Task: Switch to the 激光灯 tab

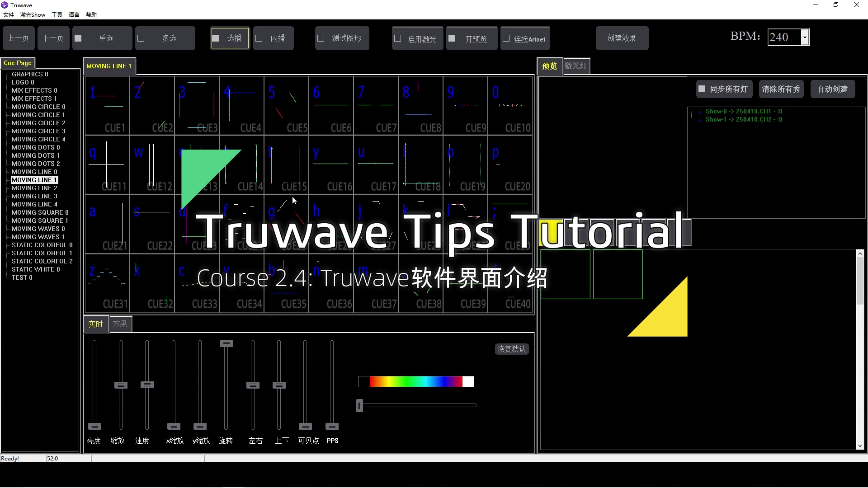Action: (x=576, y=66)
